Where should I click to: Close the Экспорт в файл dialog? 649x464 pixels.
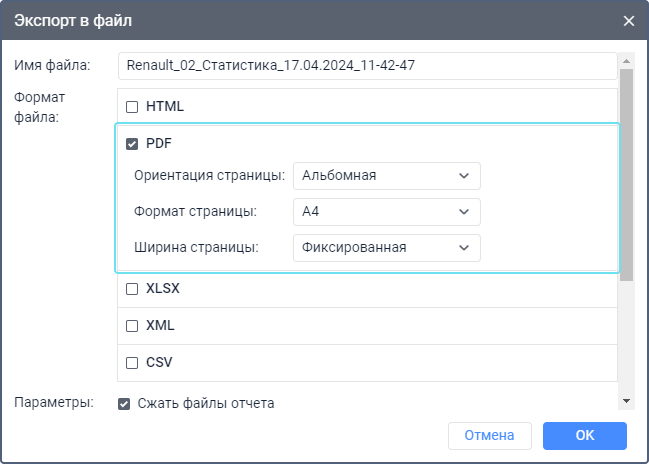[x=628, y=20]
